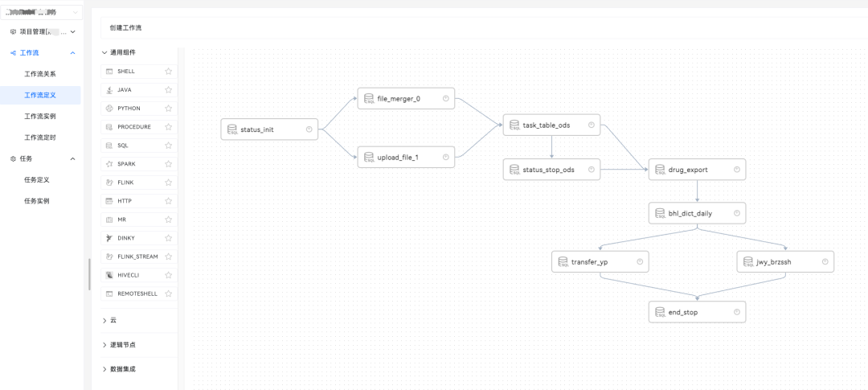Click the FLINK component icon
This screenshot has height=390, width=868.
click(x=109, y=183)
